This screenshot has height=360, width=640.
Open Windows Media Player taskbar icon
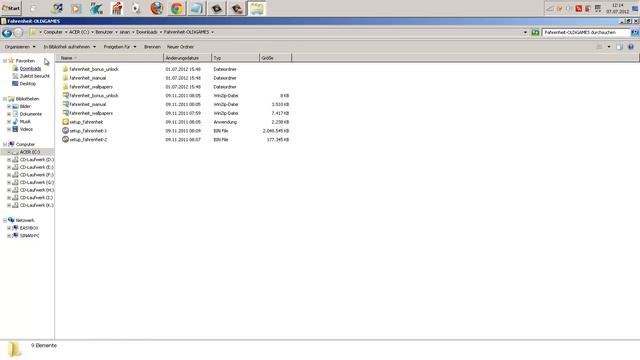pos(76,8)
